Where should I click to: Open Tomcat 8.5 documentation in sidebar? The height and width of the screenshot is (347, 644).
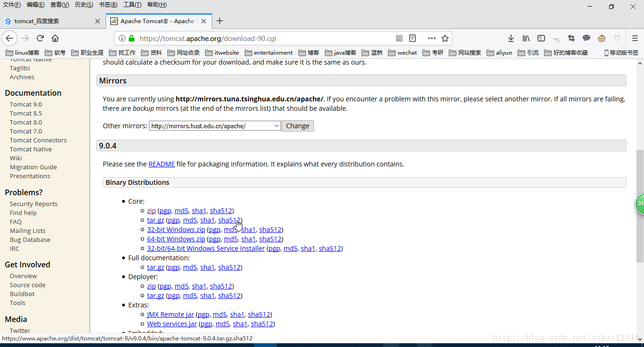pyautogui.click(x=26, y=113)
